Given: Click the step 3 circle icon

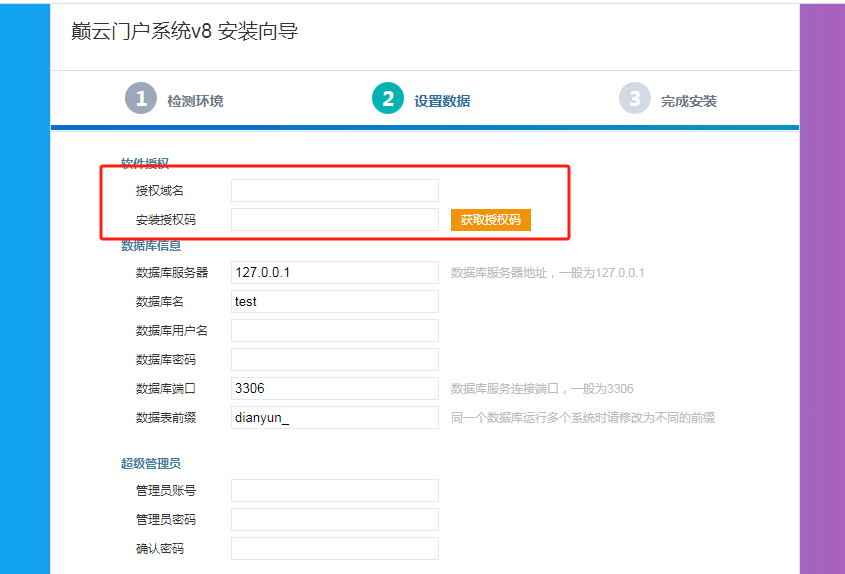Looking at the screenshot, I should 635,98.
